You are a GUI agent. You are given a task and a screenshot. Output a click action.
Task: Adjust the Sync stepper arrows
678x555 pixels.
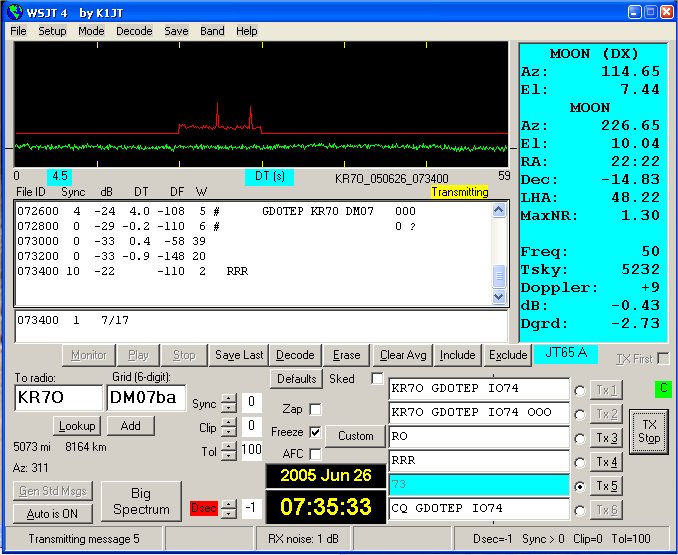228,402
